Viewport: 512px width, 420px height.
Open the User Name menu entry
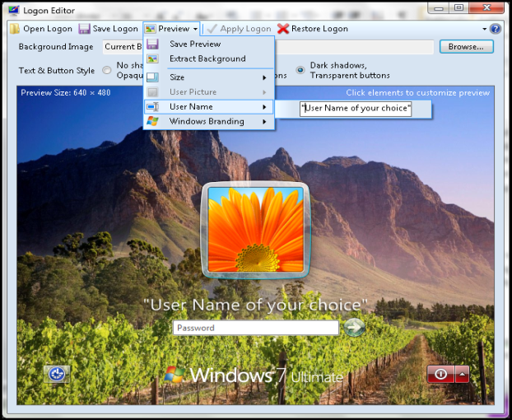209,107
